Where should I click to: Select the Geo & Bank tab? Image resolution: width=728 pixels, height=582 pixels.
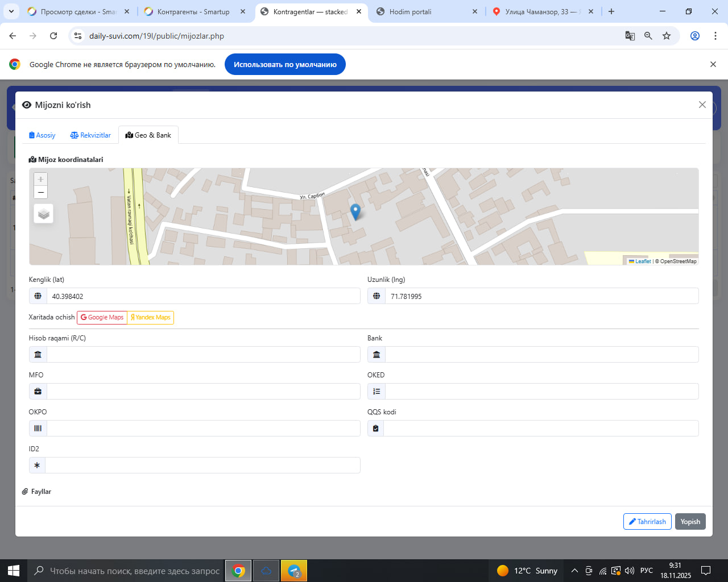pos(148,135)
